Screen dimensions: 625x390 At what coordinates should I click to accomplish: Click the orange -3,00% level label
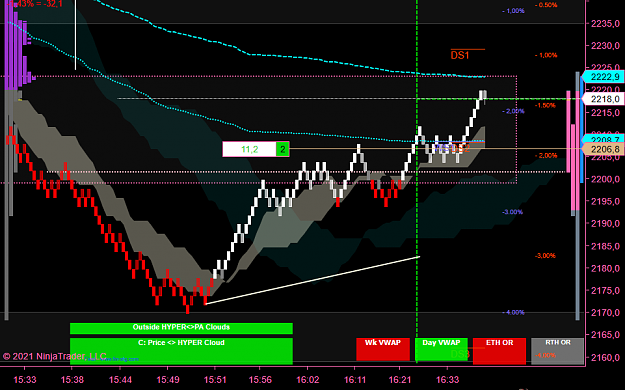click(545, 256)
